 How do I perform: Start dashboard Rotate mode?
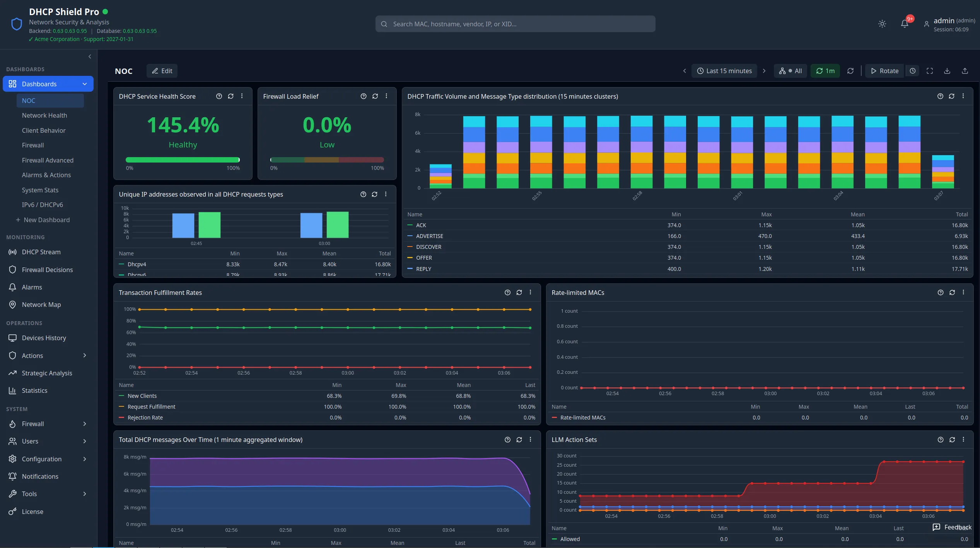point(884,71)
